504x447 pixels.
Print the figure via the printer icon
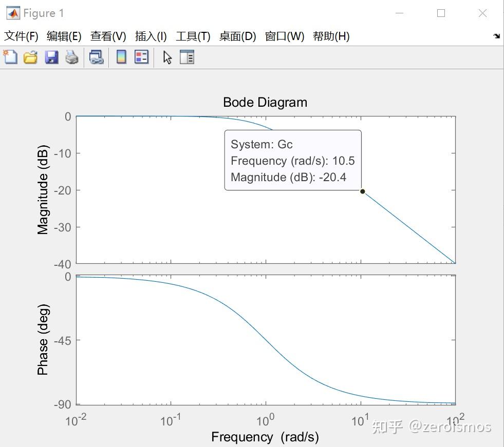72,57
